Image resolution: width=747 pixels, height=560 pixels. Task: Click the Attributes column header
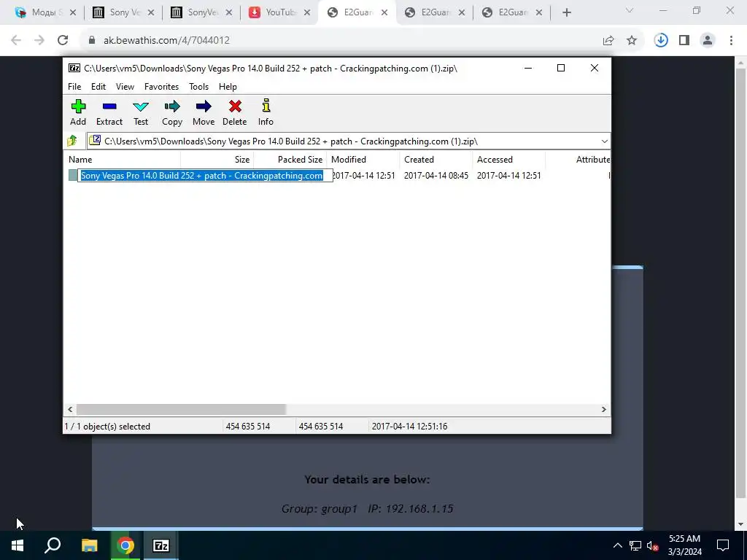578,160
